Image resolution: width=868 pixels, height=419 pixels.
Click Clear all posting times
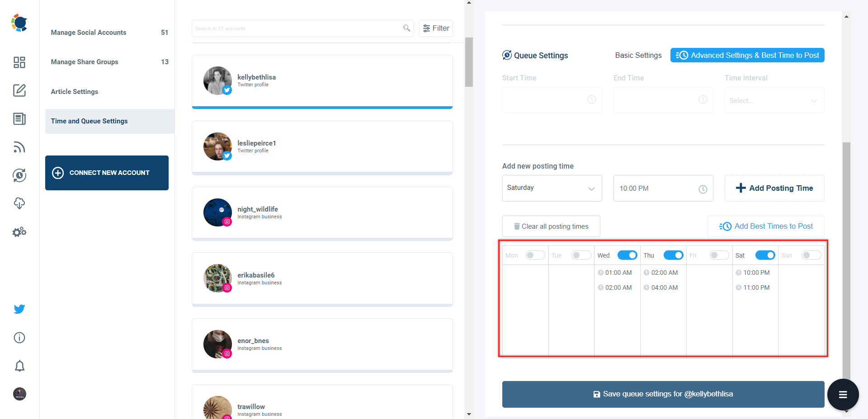(x=551, y=226)
